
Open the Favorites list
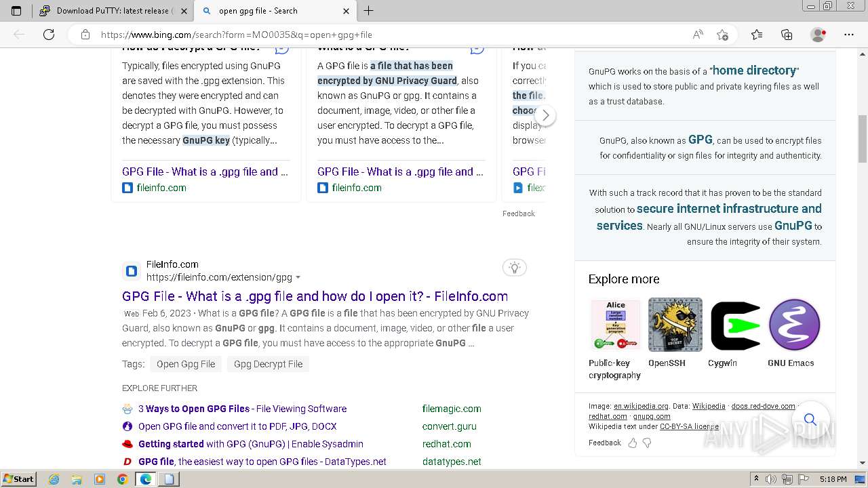(x=757, y=35)
